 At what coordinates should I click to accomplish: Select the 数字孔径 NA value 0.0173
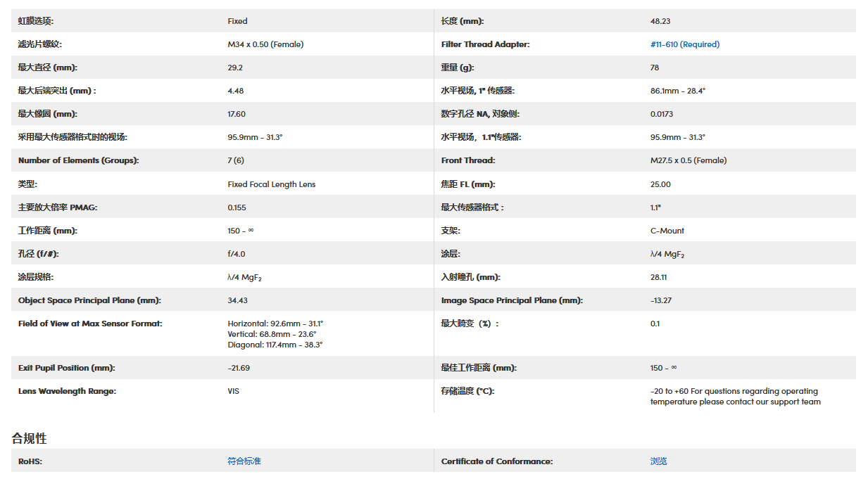point(661,114)
